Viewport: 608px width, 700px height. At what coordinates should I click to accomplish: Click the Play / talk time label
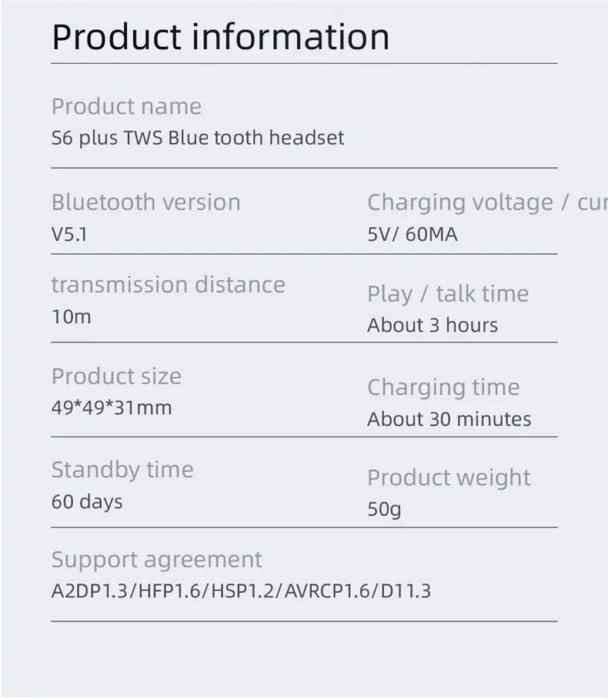(447, 294)
